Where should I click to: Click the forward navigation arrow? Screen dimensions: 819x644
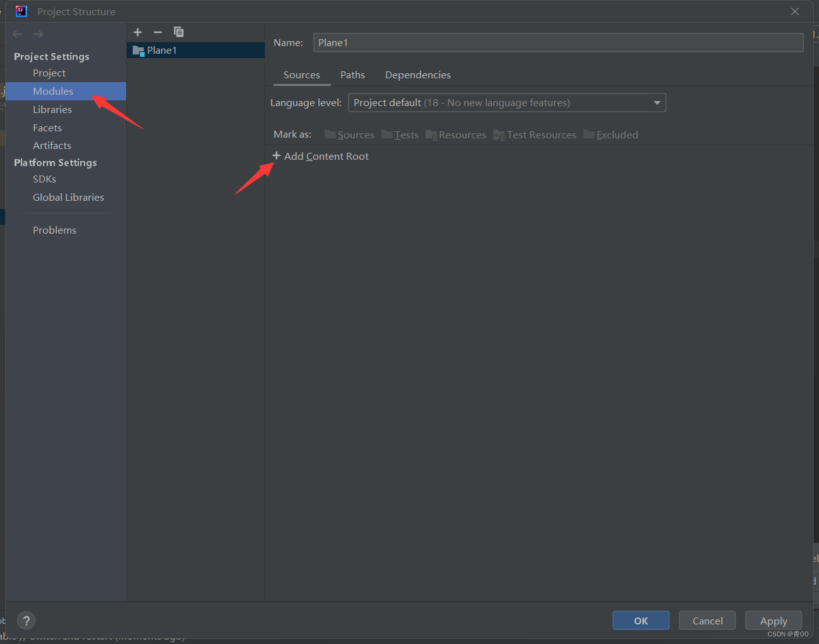click(x=39, y=34)
